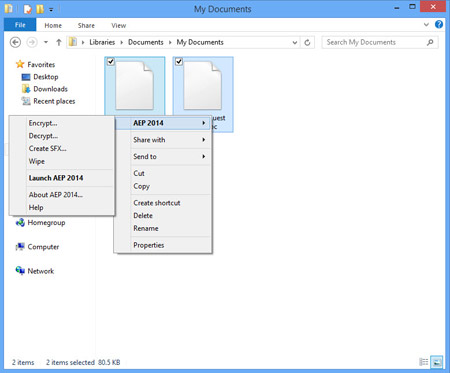The height and width of the screenshot is (373, 450).
Task: Choose Rename from the context menu
Action: (163, 228)
